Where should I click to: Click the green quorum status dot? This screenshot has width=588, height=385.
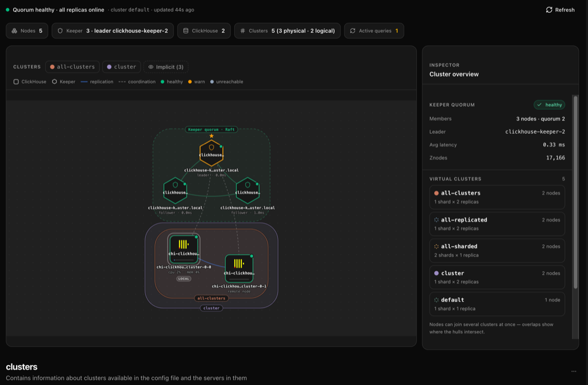point(7,10)
